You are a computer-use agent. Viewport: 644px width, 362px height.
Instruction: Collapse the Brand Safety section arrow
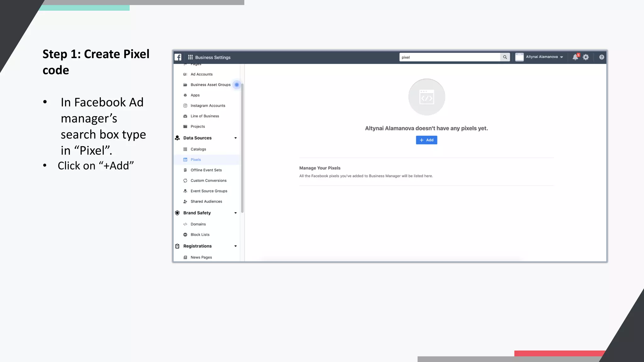(236, 213)
